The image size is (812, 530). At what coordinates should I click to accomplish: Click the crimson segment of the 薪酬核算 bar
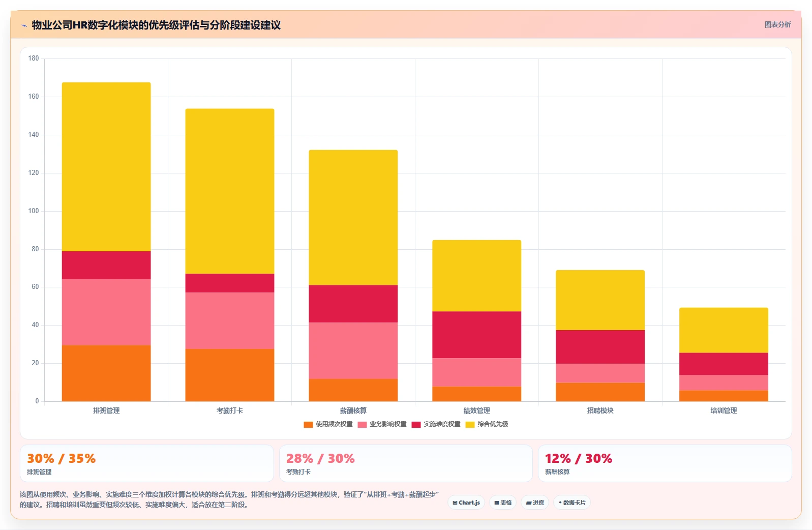pyautogui.click(x=353, y=304)
